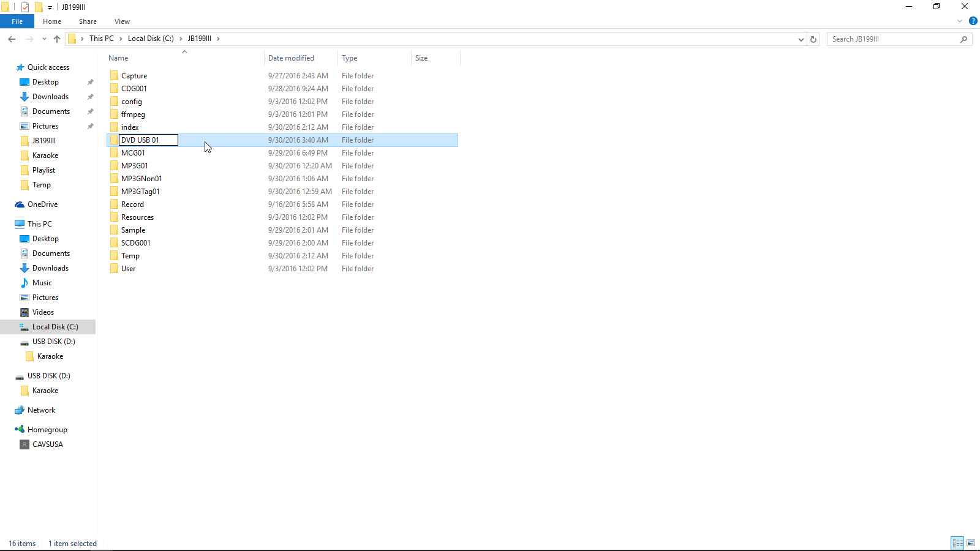Expand the ribbon with the chevron
Screen dimensions: 980x551
click(960, 21)
